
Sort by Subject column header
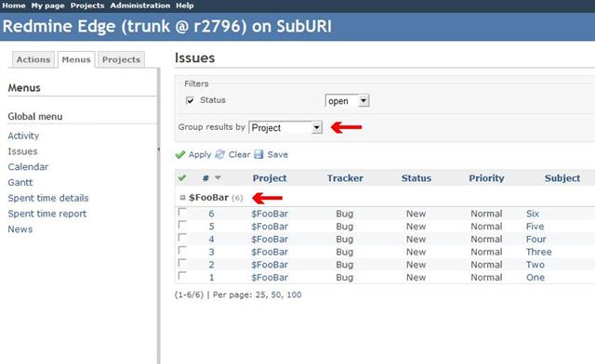click(562, 178)
